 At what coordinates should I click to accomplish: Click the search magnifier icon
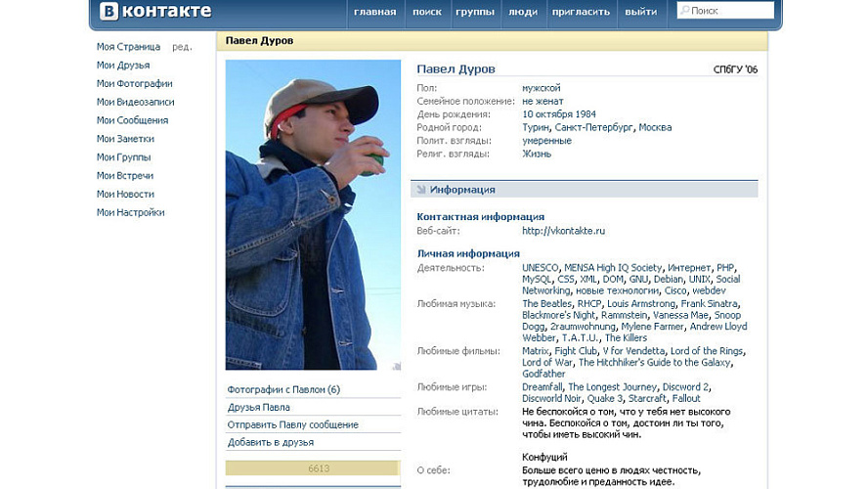click(685, 10)
